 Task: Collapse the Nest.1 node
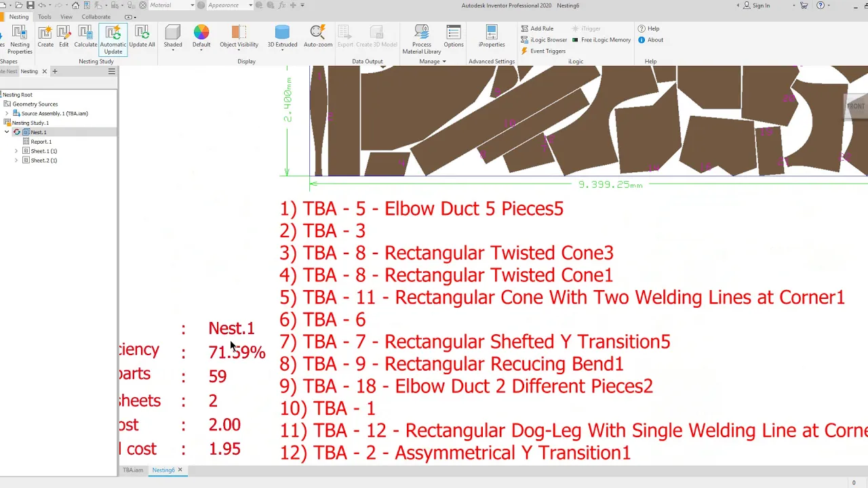[7, 132]
